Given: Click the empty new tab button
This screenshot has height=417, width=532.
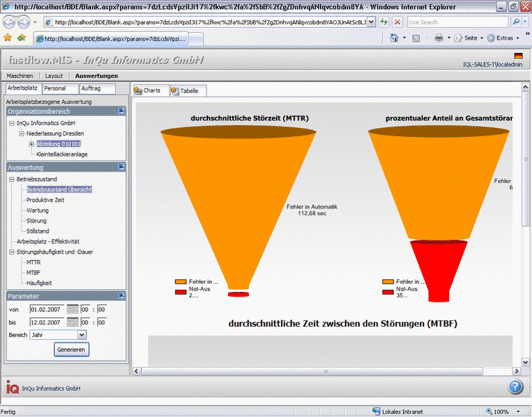Looking at the screenshot, I should [196, 40].
